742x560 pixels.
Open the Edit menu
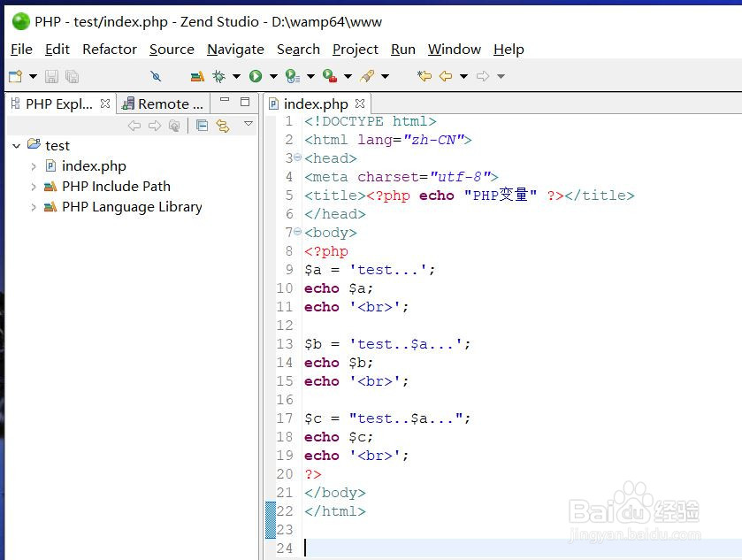[x=57, y=50]
